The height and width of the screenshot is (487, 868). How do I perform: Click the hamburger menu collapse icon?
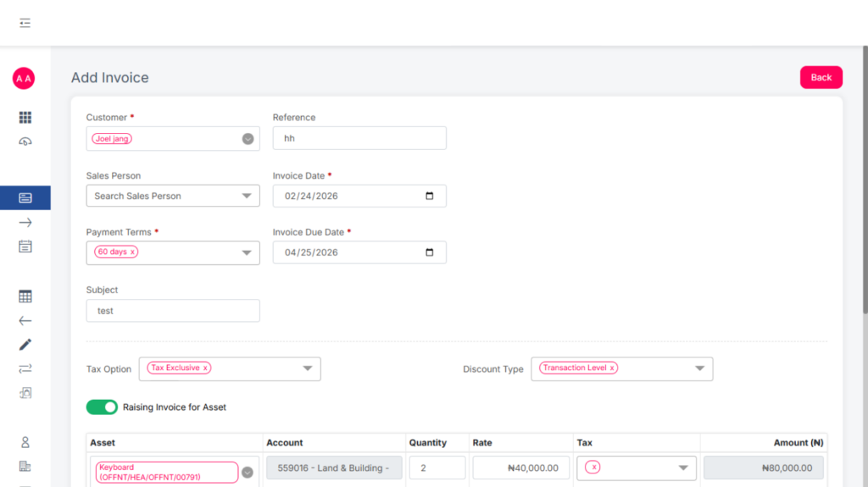tap(25, 23)
